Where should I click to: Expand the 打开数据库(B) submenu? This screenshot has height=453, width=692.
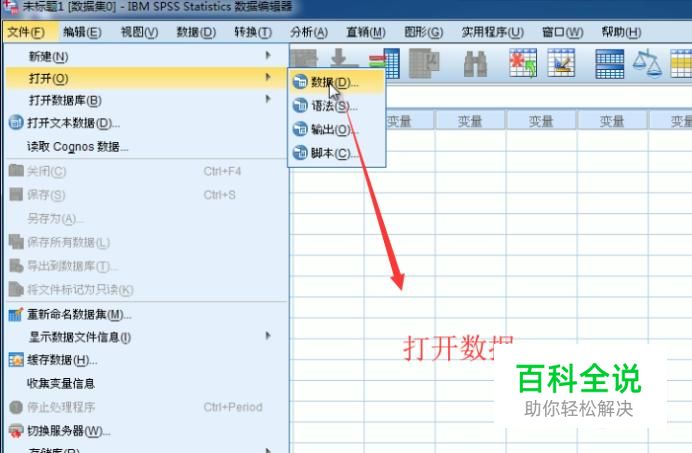tap(147, 100)
